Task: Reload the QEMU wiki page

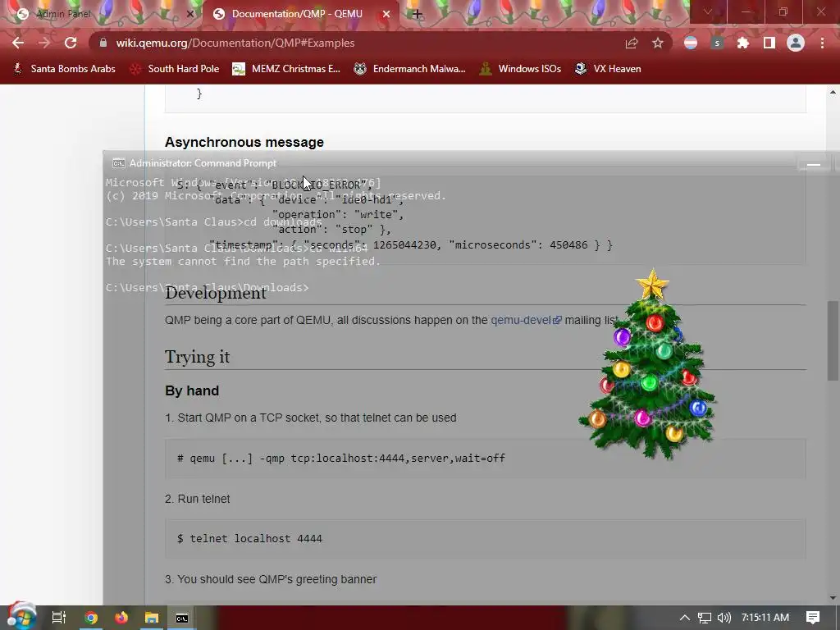Action: 71,43
